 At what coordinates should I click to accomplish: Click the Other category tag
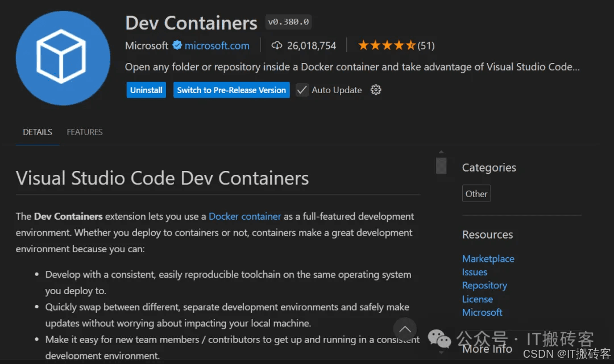[476, 194]
